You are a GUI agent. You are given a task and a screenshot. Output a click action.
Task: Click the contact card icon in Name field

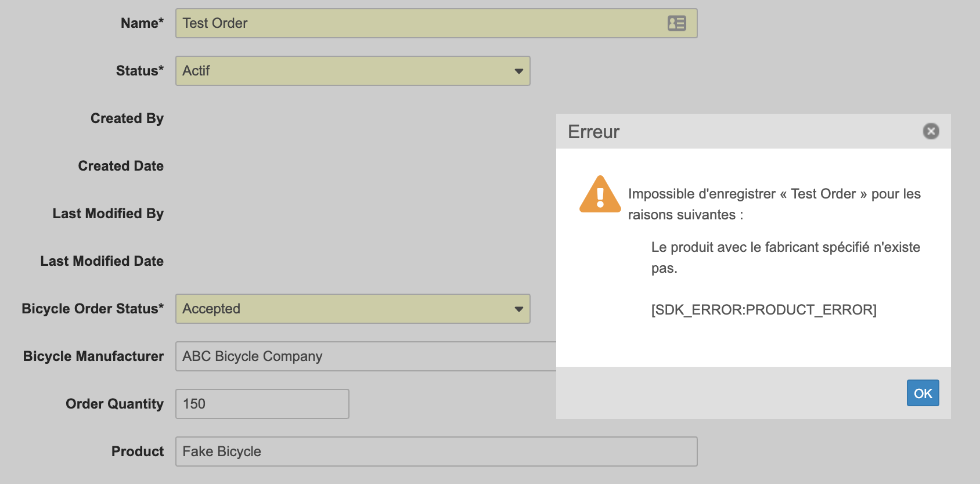[676, 23]
